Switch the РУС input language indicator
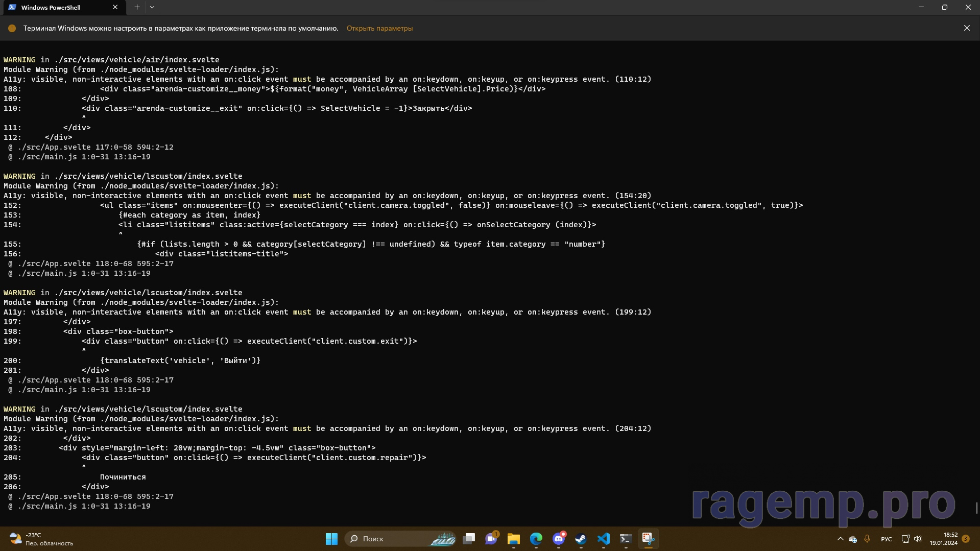This screenshot has height=551, width=980. point(886,539)
